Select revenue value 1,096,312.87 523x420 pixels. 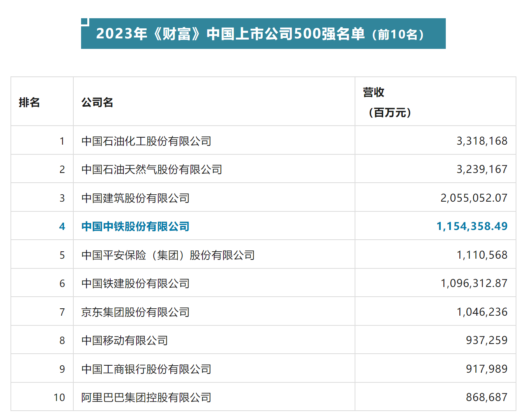(x=474, y=283)
